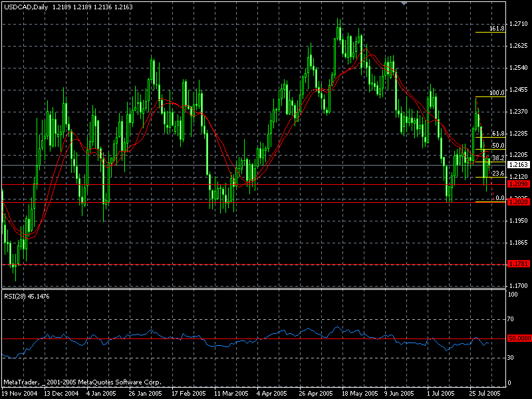
Task: Click the 1.2370 price scale value
Action: pyautogui.click(x=519, y=112)
